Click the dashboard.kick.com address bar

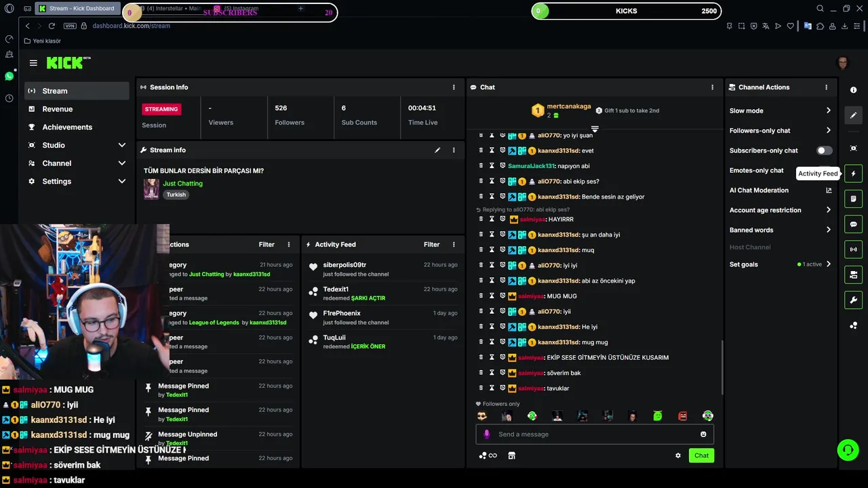tap(131, 26)
